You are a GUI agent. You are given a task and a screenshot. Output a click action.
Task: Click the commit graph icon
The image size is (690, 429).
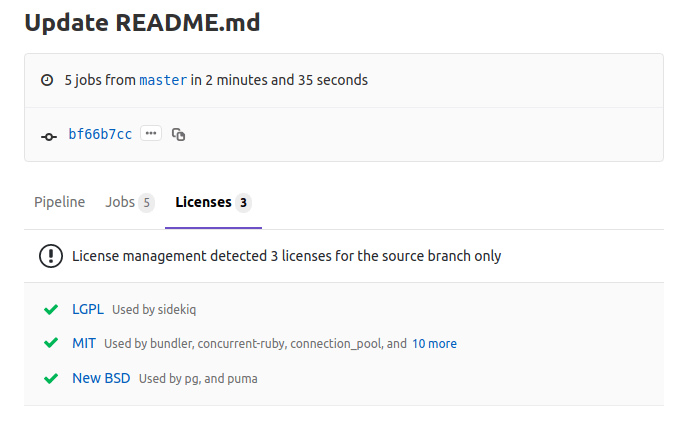coord(48,135)
